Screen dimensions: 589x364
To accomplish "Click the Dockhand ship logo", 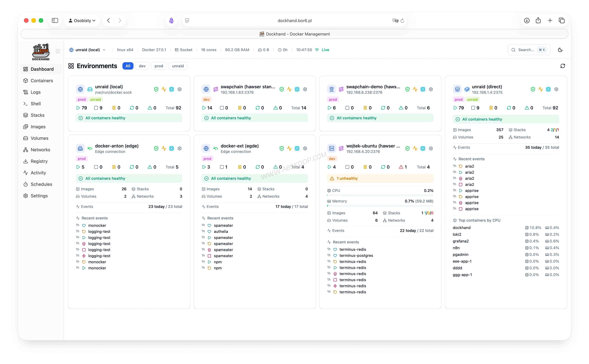I will 41,52.
